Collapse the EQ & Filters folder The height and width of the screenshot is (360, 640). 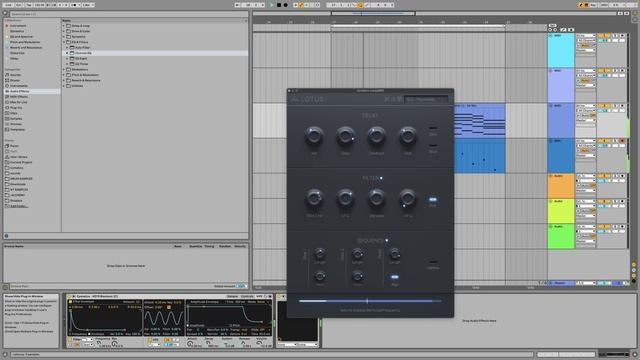pos(64,42)
